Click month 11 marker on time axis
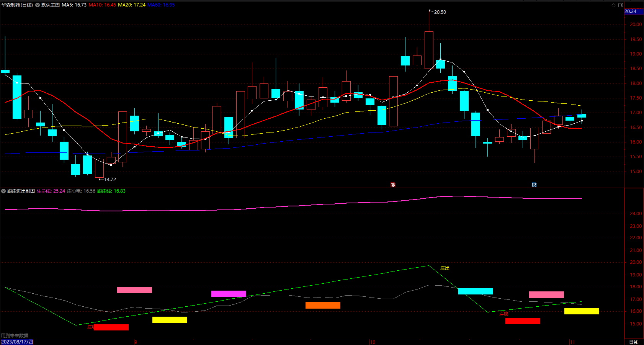 coord(572,342)
